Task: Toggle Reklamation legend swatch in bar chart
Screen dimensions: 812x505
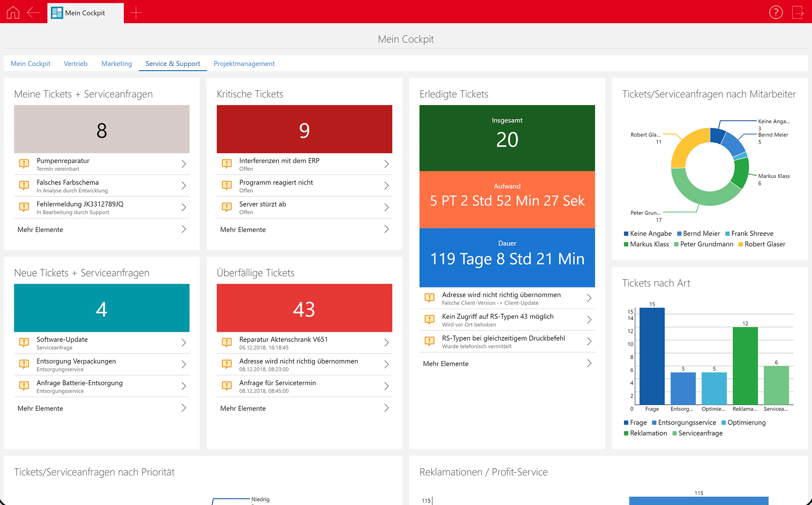Action: (626, 434)
